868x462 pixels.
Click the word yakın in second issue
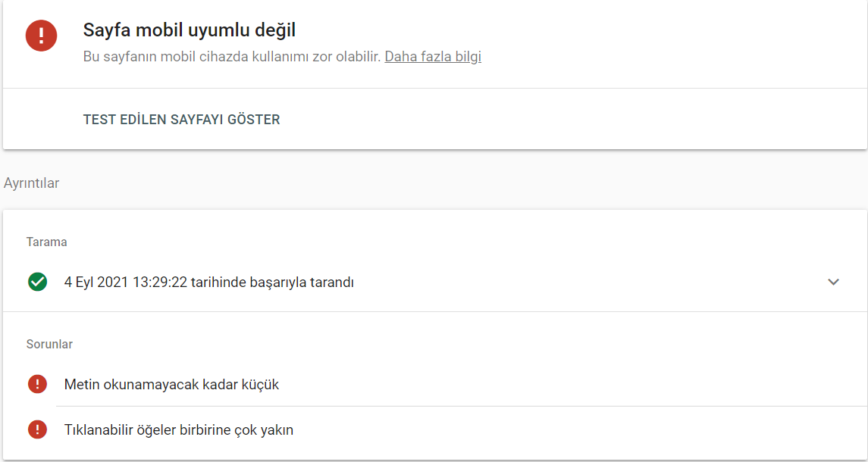[x=277, y=430]
